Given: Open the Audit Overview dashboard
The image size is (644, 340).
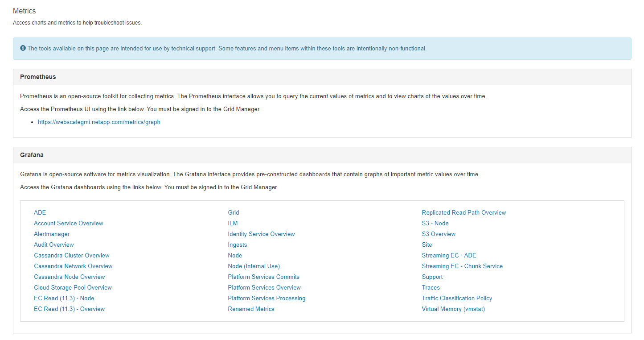Looking at the screenshot, I should click(x=54, y=245).
